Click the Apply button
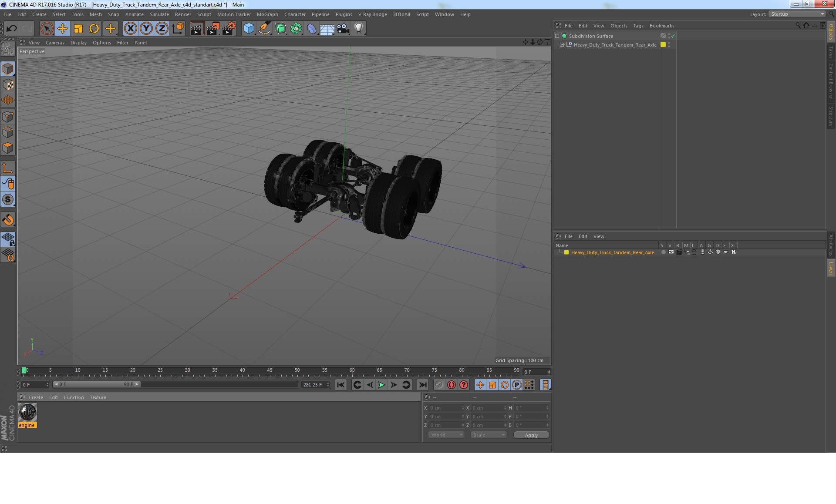The height and width of the screenshot is (504, 836). (x=531, y=435)
